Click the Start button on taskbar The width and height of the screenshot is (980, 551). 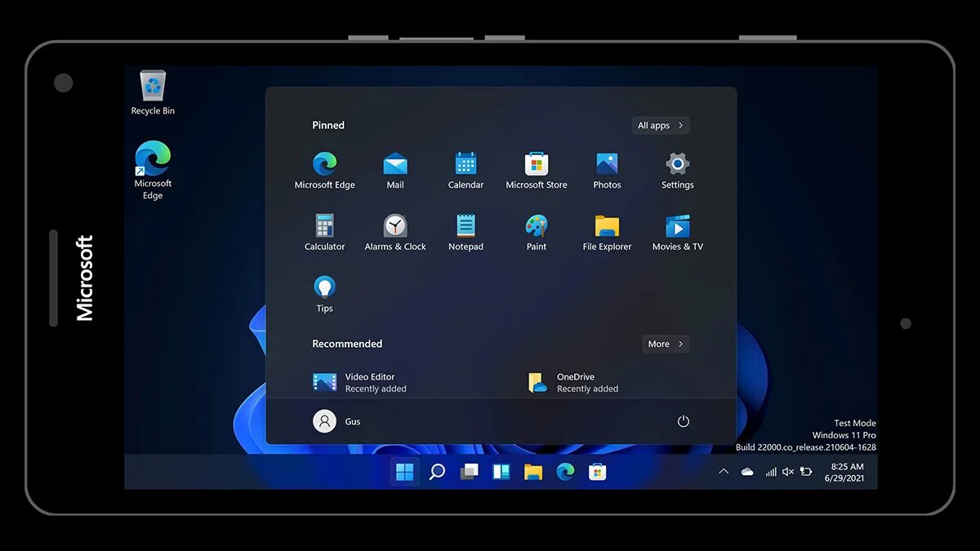pyautogui.click(x=404, y=472)
